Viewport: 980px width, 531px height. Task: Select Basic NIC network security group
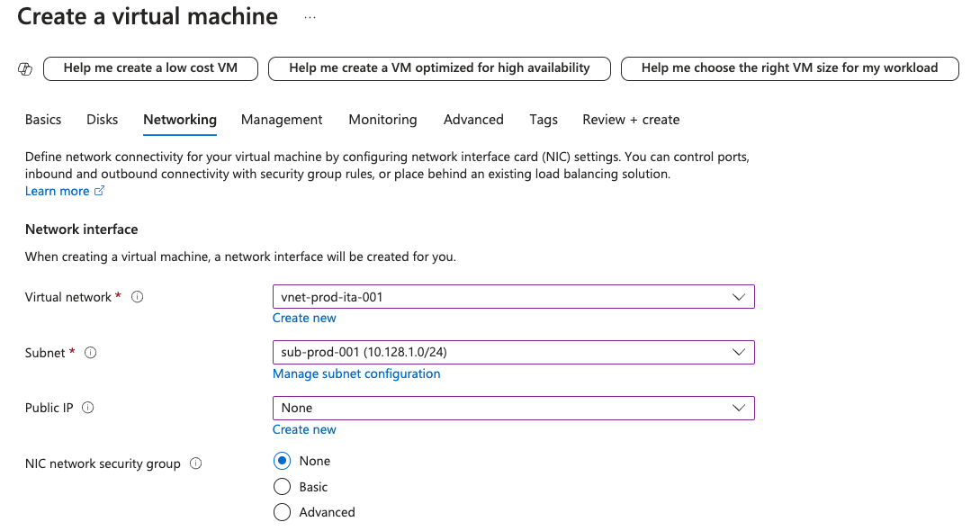tap(283, 487)
